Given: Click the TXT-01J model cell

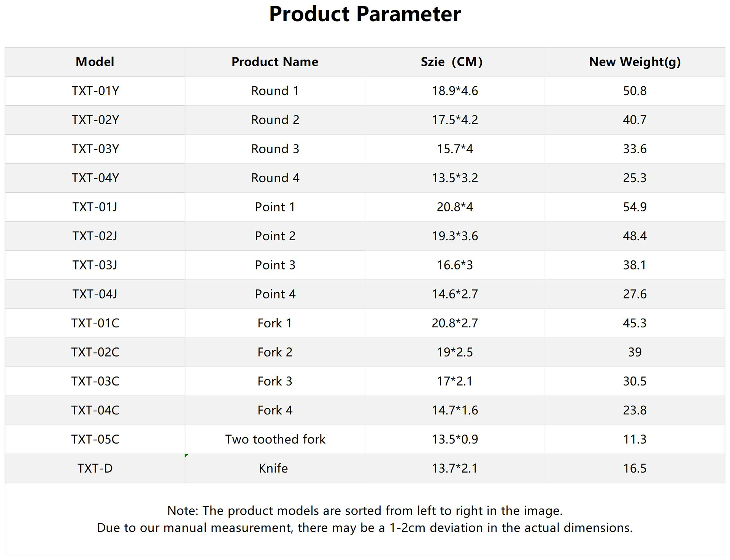Looking at the screenshot, I should 95,207.
